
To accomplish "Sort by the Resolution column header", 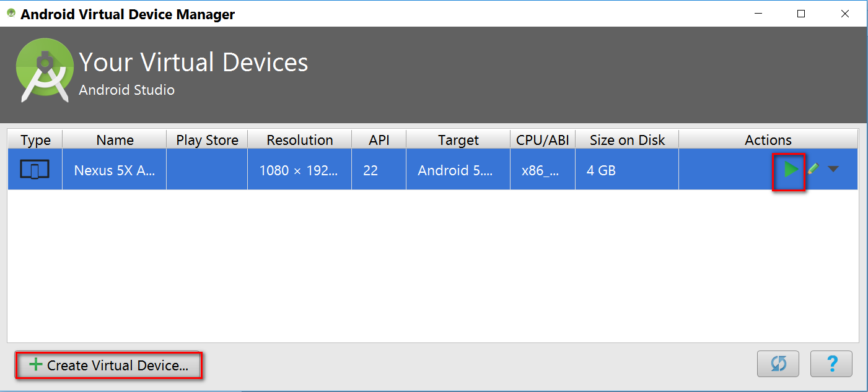I will pos(300,140).
